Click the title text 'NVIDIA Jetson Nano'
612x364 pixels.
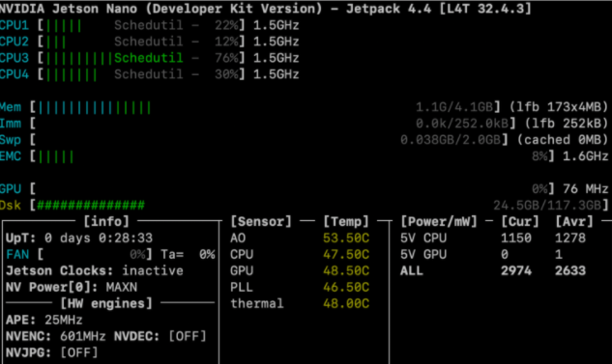pos(69,9)
